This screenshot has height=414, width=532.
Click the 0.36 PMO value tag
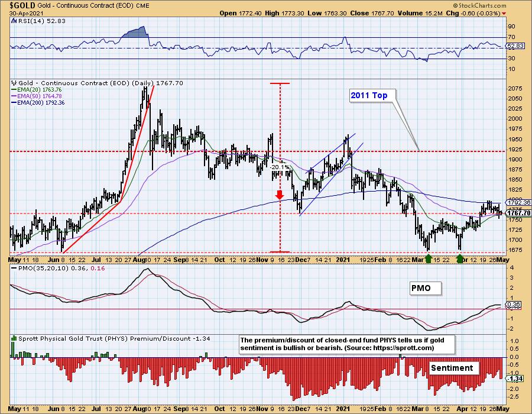[513, 305]
